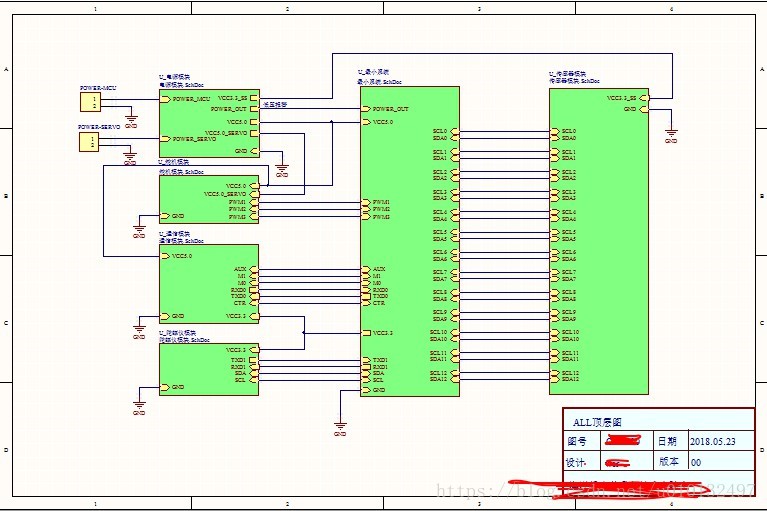Click the U_电源模块 designator label

tap(174, 77)
